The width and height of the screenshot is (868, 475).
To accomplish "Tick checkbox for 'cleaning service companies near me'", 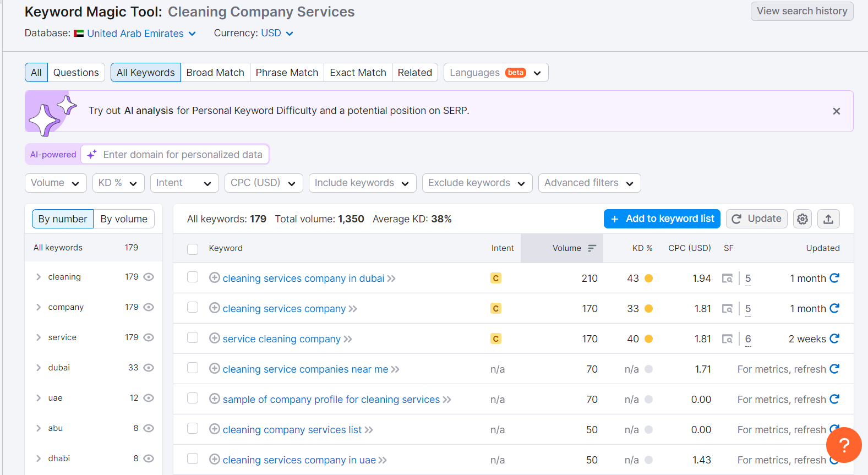I will click(x=193, y=368).
